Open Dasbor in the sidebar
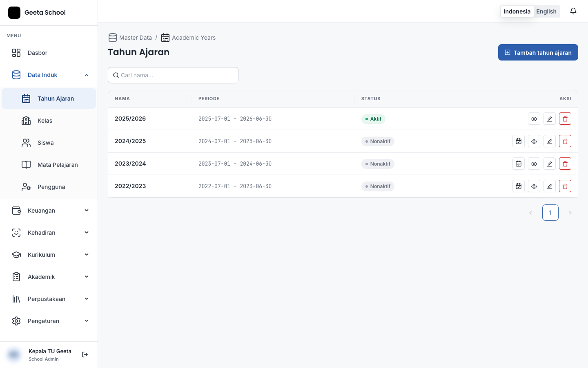588x368 pixels. 49,53
